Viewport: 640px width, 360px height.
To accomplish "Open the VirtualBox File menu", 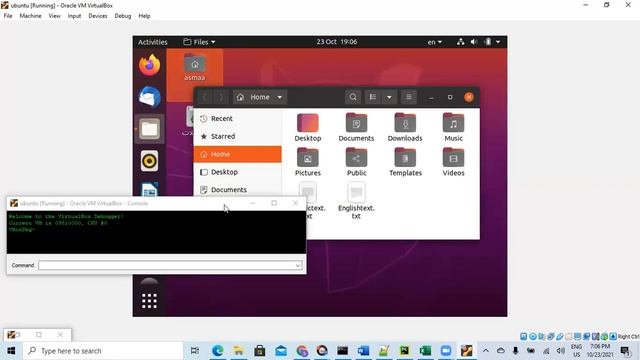I will pyautogui.click(x=8, y=16).
